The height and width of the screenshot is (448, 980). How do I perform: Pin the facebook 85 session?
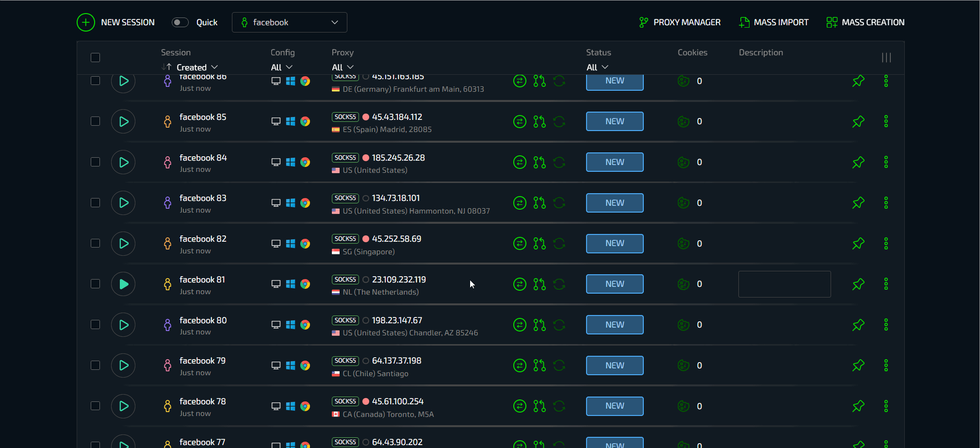coord(858,121)
